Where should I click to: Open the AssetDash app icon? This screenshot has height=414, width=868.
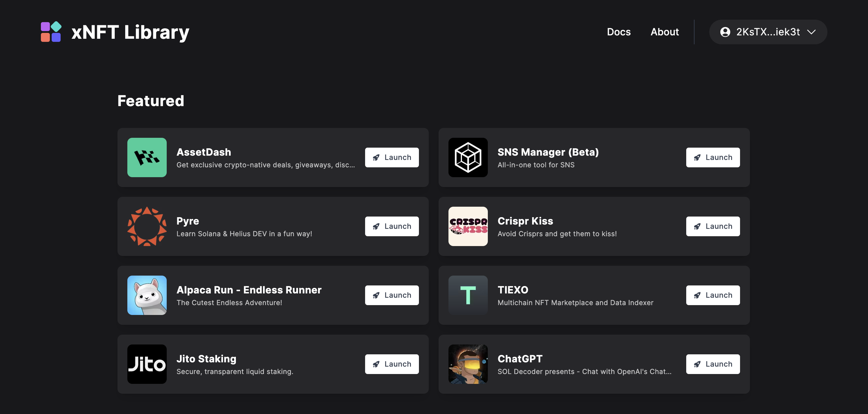[x=147, y=157]
